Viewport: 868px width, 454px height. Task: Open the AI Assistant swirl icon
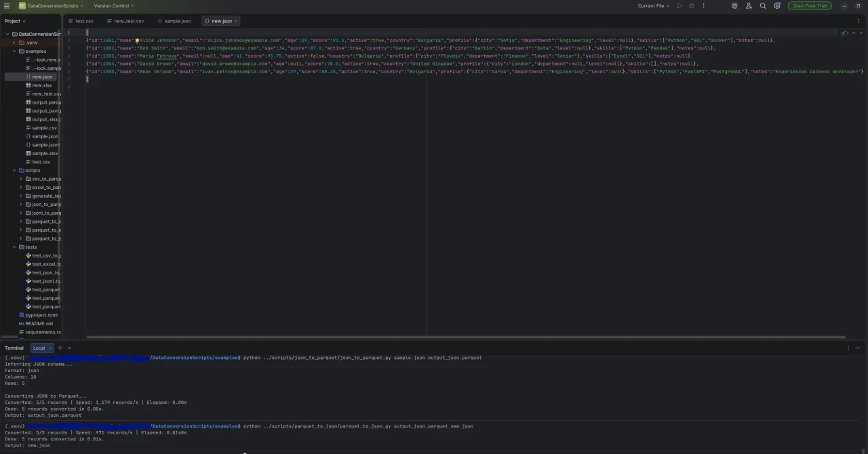coord(734,5)
